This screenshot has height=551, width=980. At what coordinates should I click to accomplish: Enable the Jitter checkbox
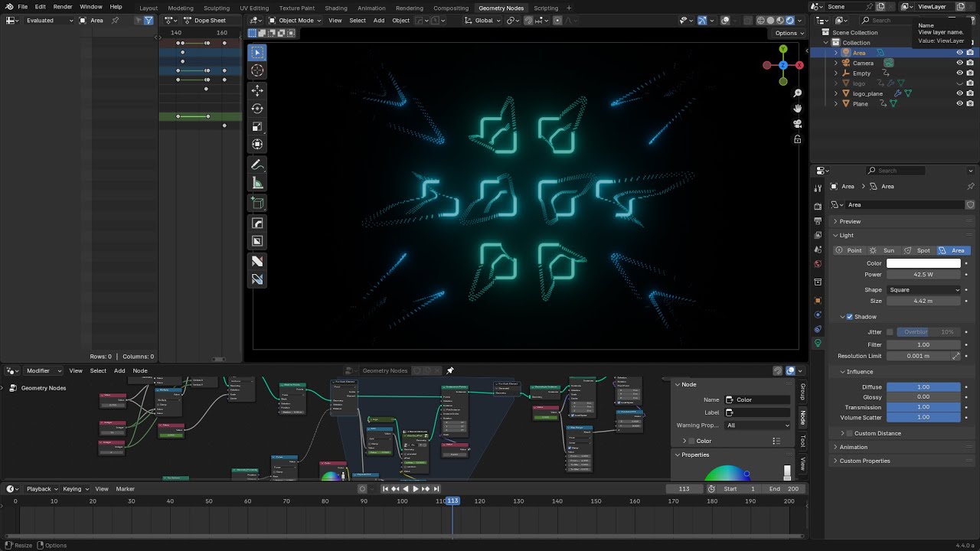pos(890,332)
